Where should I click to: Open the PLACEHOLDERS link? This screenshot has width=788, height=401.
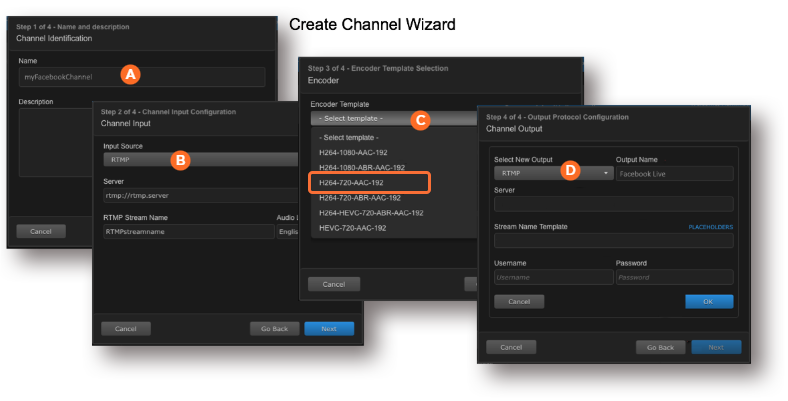click(710, 227)
